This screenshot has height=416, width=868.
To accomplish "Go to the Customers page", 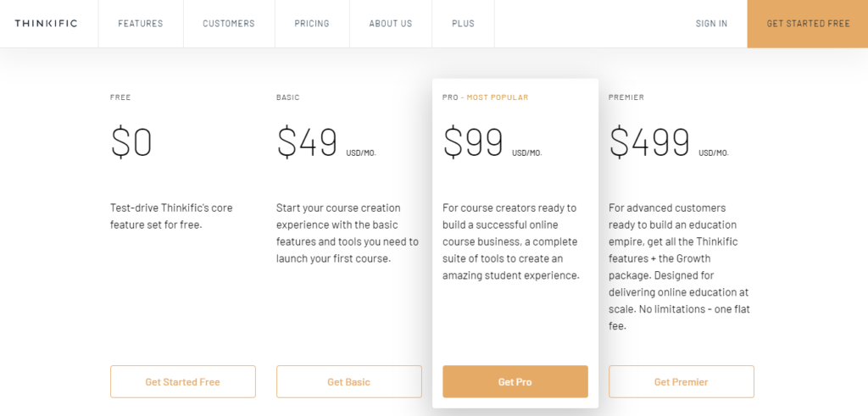I will 229,24.
